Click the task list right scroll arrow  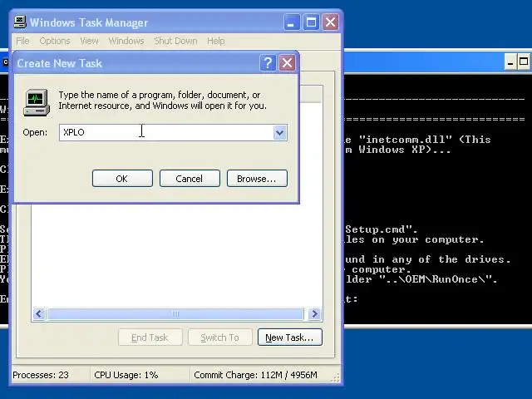tap(314, 314)
